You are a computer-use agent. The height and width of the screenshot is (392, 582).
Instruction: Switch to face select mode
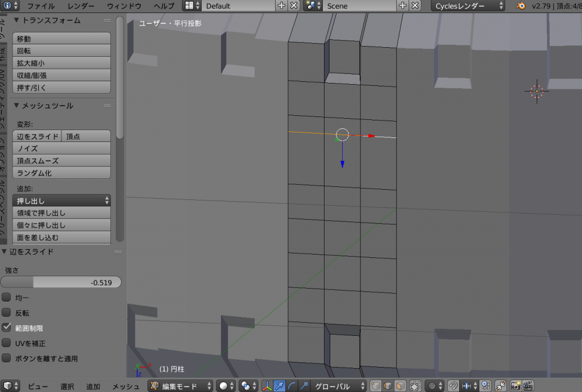[401, 386]
